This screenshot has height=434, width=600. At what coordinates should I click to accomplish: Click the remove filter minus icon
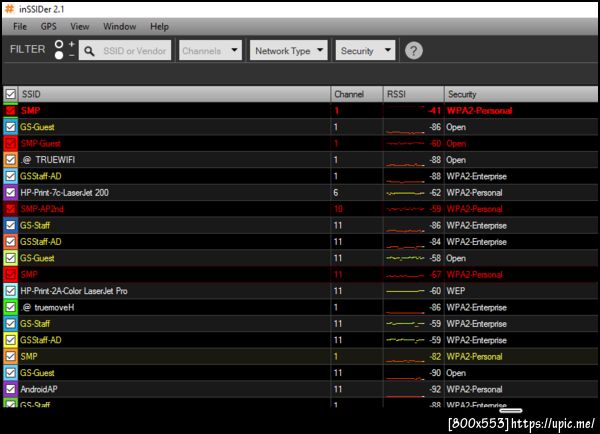click(72, 55)
